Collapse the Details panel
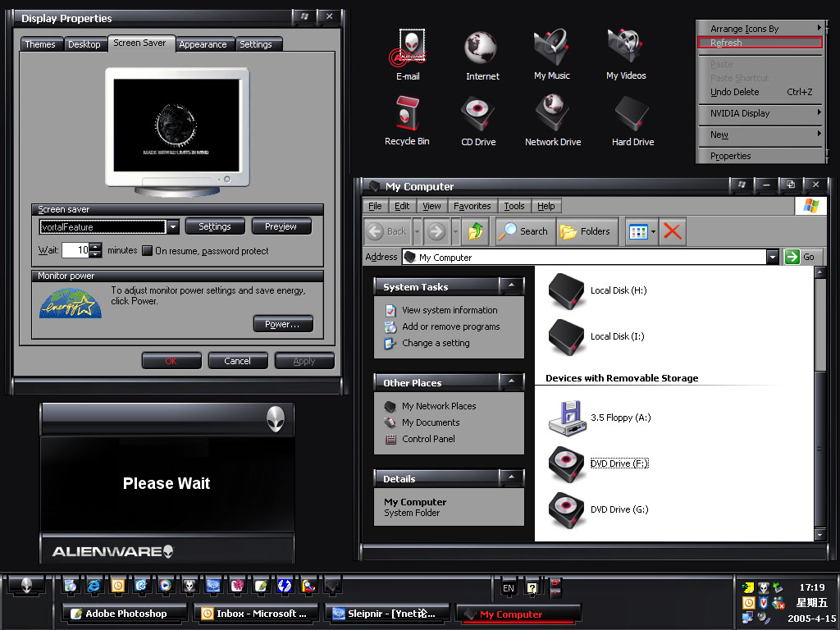This screenshot has width=840, height=630. click(512, 478)
